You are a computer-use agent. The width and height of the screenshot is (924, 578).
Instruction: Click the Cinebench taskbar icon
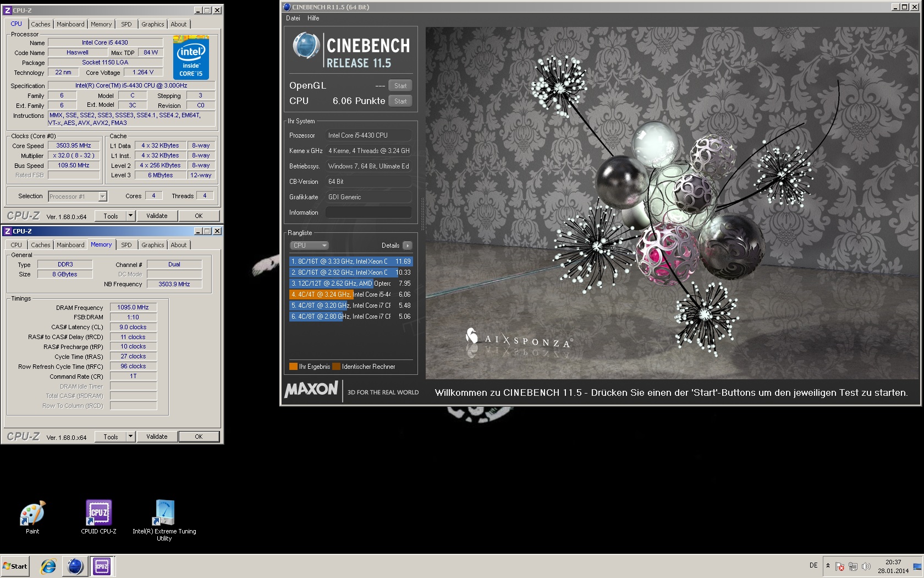(75, 566)
